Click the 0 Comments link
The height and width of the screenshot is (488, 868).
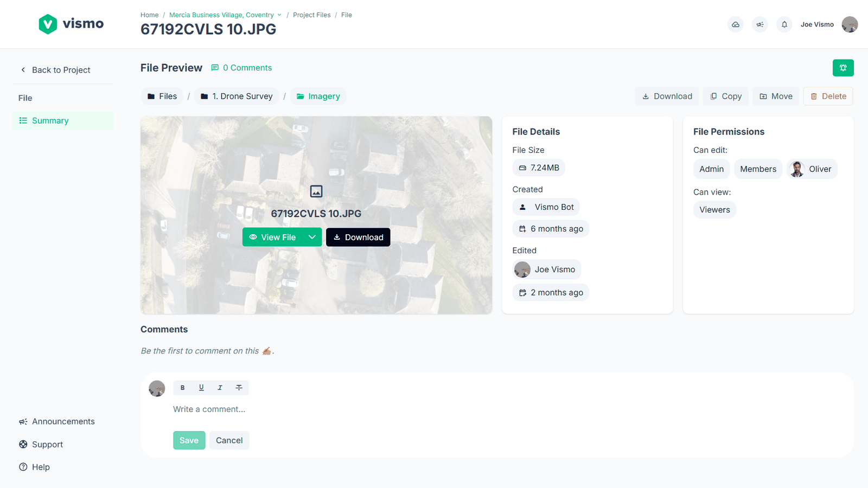point(241,68)
